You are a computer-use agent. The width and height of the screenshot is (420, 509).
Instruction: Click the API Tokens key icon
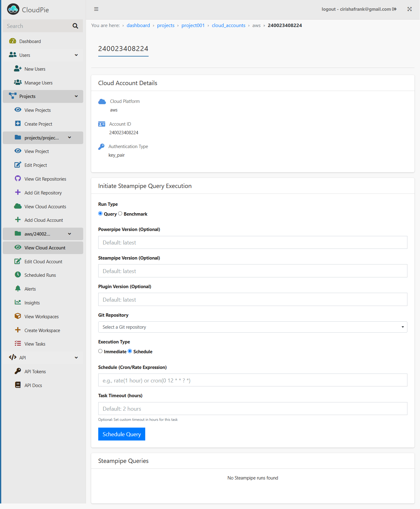coord(18,371)
